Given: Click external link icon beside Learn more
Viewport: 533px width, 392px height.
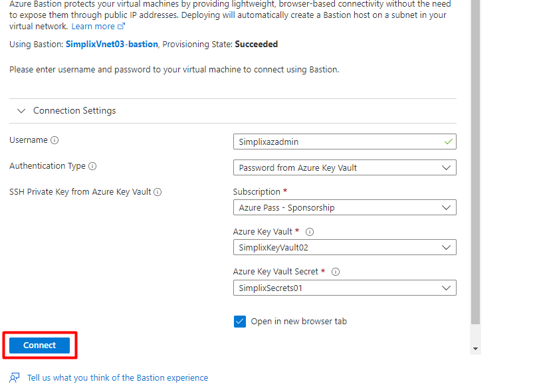Looking at the screenshot, I should 121,27.
